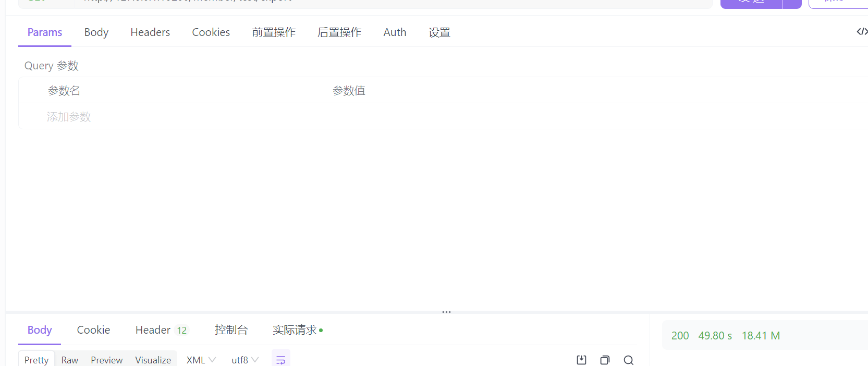Select Preview view mode
The image size is (868, 366).
pos(107,360)
